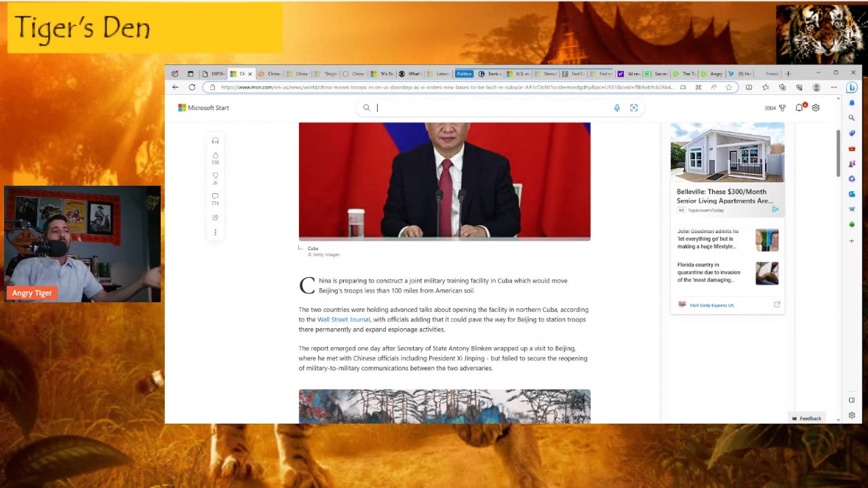Click the Angry Tiger webcam overlay
This screenshot has height=488, width=868.
pyautogui.click(x=82, y=244)
